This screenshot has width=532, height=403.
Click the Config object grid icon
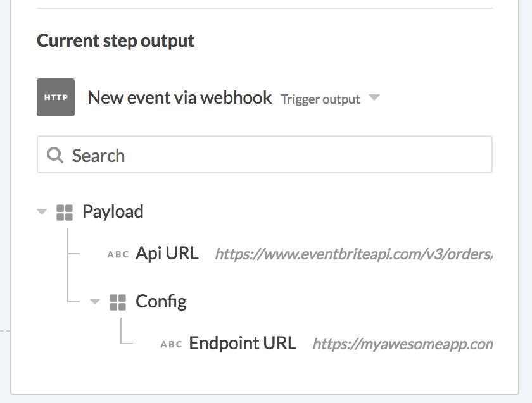[x=118, y=302]
